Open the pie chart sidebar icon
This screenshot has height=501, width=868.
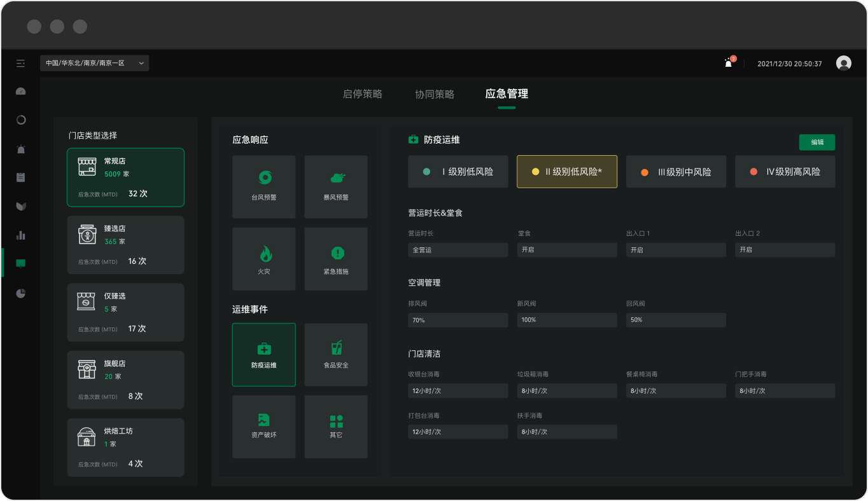click(21, 293)
